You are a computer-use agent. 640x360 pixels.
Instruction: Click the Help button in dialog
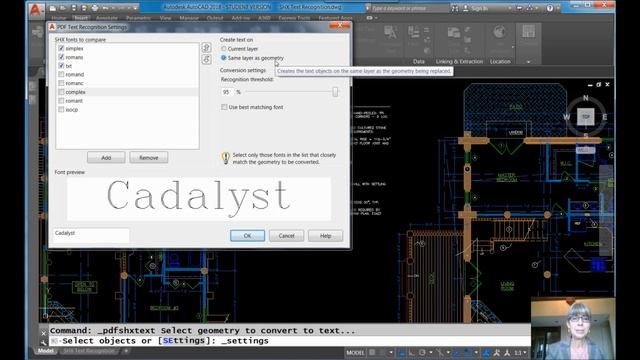(325, 236)
